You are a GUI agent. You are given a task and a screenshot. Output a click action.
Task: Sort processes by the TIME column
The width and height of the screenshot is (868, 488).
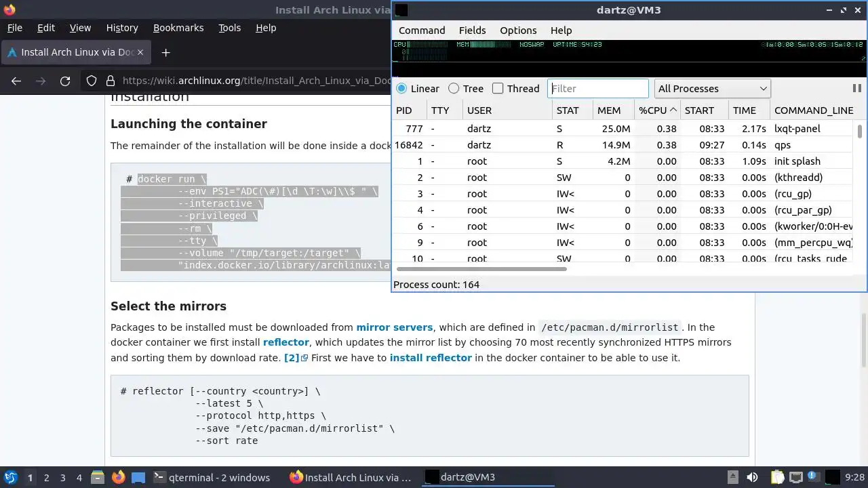[x=749, y=110]
